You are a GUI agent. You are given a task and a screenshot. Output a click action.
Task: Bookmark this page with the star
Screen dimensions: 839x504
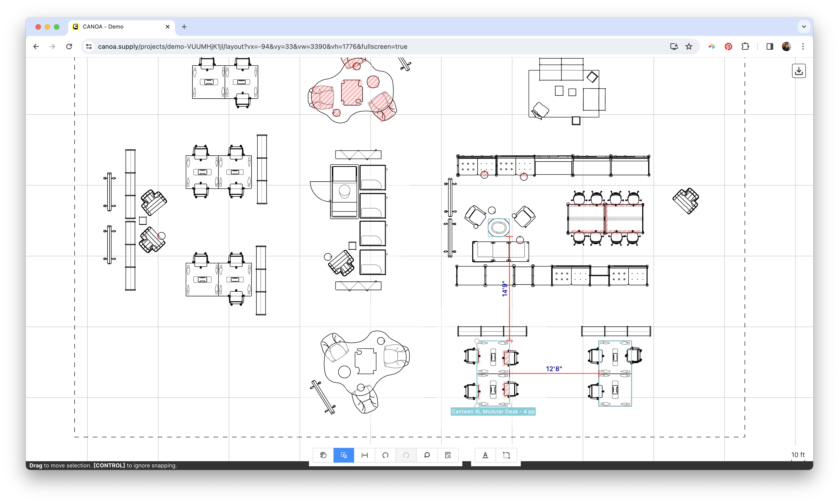pos(688,46)
